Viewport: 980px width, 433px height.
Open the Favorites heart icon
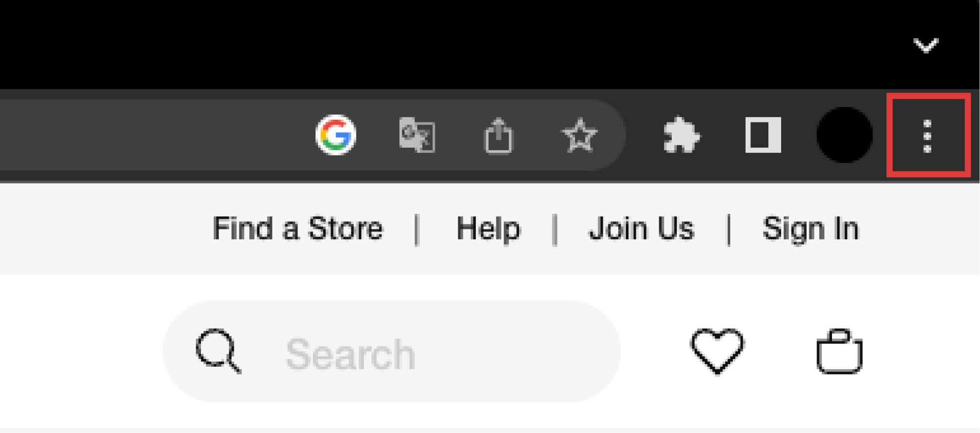click(717, 351)
